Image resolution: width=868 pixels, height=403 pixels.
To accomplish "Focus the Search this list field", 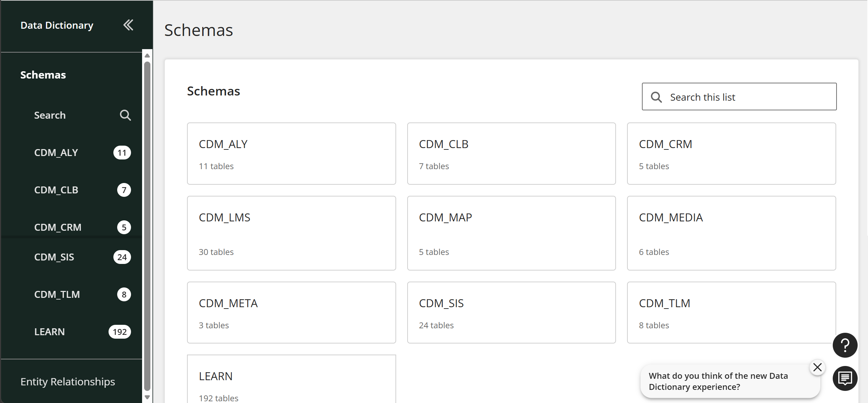I will click(739, 97).
